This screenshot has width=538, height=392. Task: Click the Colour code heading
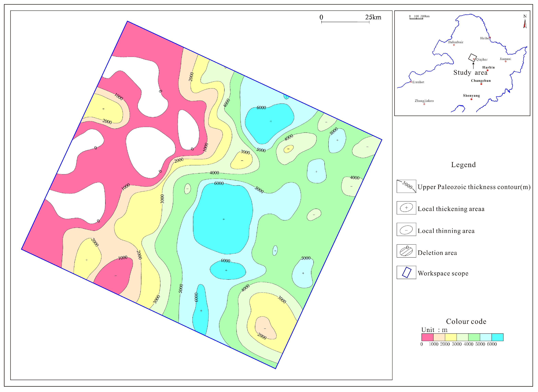pos(466,321)
